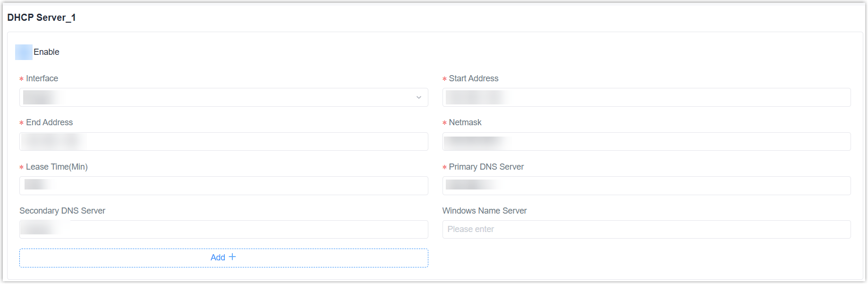This screenshot has width=868, height=284.
Task: Click the Lease Time(Min) input field
Action: click(x=223, y=186)
